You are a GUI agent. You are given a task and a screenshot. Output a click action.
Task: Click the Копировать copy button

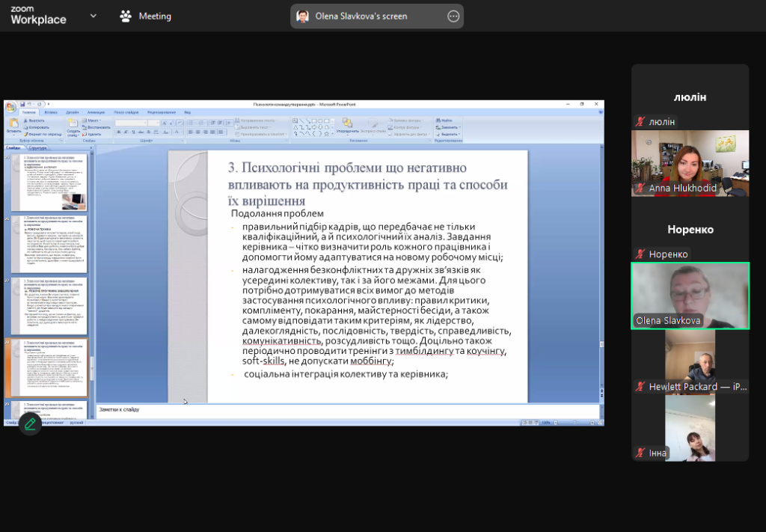37,127
